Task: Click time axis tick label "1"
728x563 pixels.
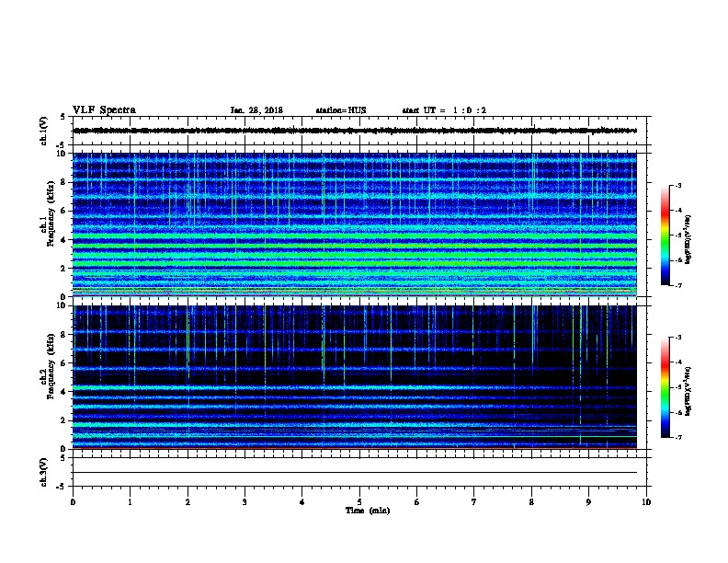Action: pyautogui.click(x=130, y=502)
